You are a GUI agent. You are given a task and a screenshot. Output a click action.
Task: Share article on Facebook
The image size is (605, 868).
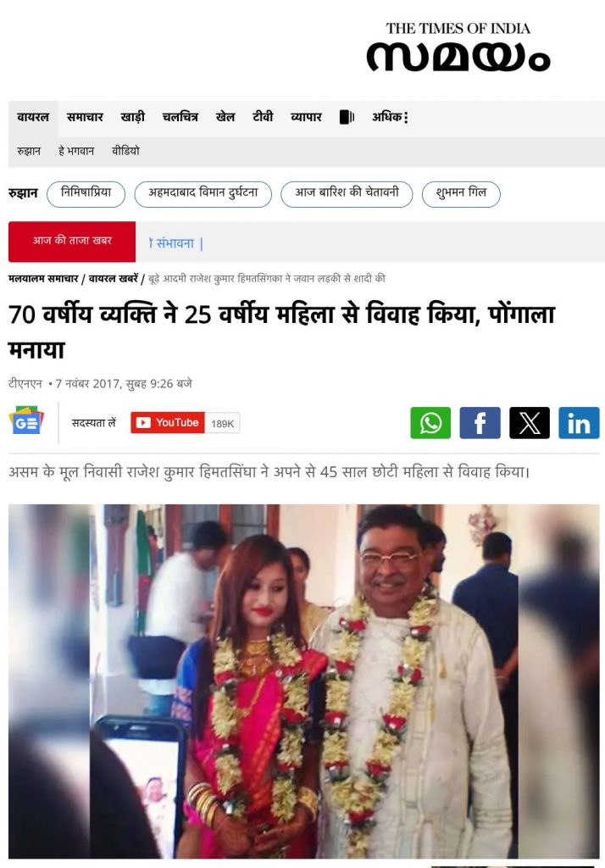(480, 423)
